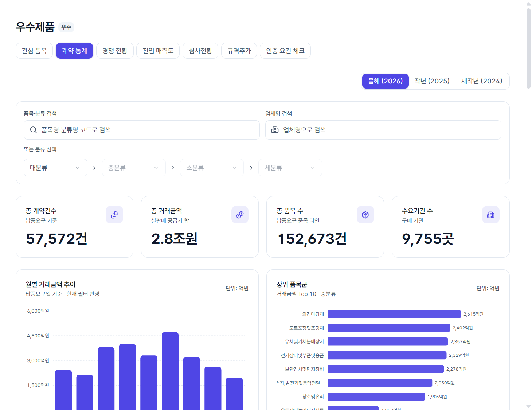Screen dimensions: 532x410
Task: Click the copy icon in 총 계약건수 card
Action: click(114, 215)
